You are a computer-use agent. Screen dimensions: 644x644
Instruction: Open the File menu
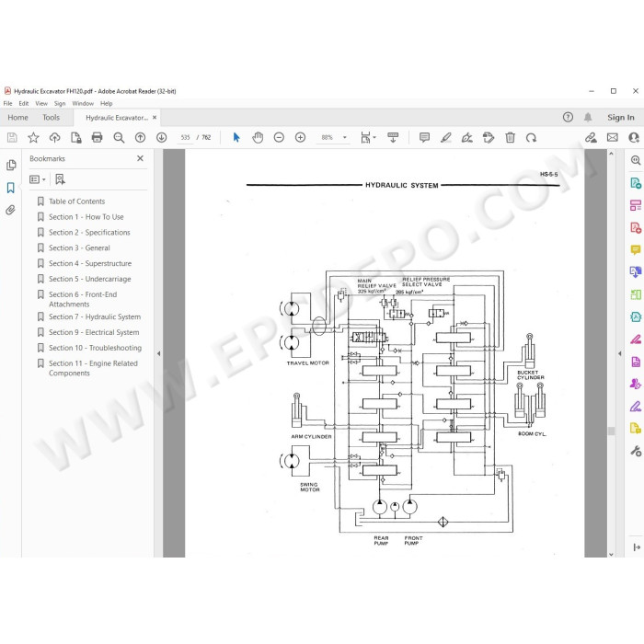coord(7,103)
